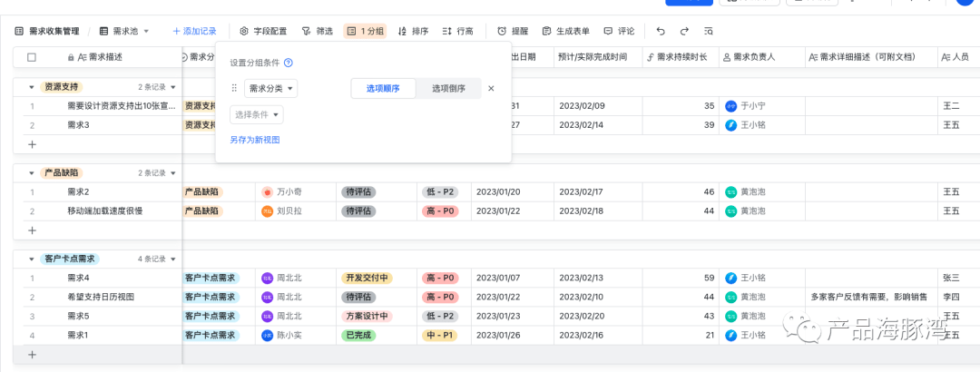Click the help icon beside 设置分组条件
Screen dimensions: 980x372
pyautogui.click(x=289, y=63)
